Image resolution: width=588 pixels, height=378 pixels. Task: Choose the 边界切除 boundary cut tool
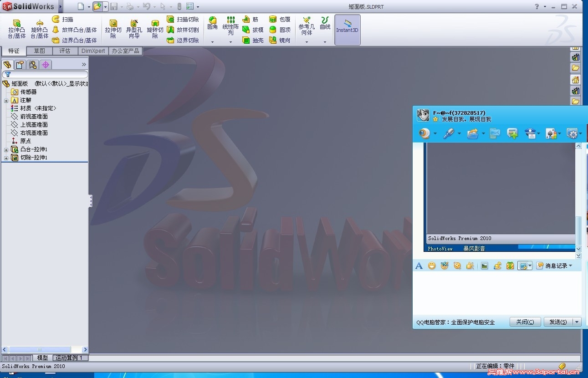(x=183, y=40)
